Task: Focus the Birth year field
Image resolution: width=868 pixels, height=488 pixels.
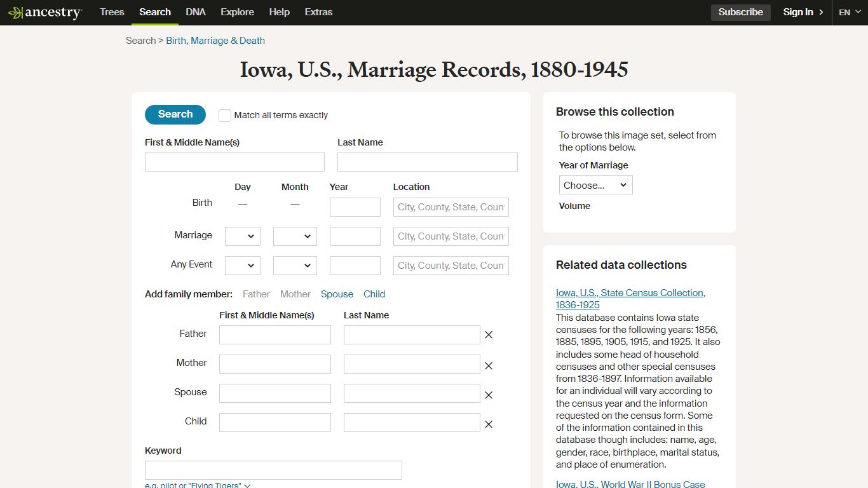Action: [x=355, y=207]
